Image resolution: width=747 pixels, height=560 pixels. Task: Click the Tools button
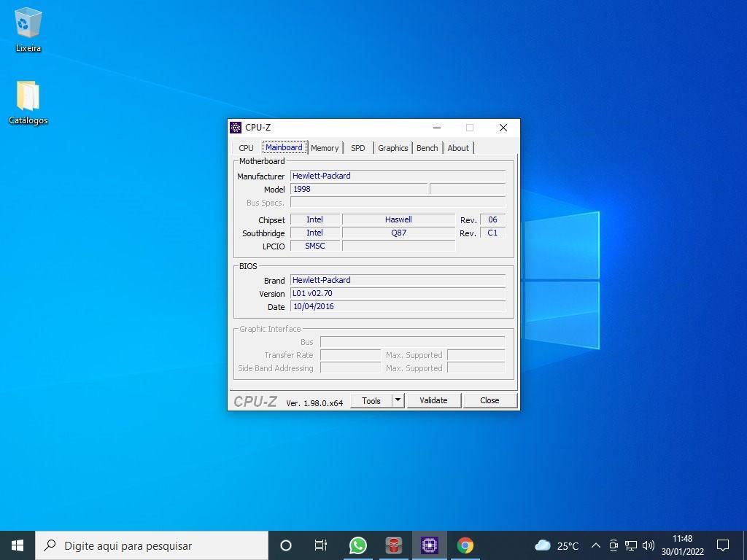(371, 400)
